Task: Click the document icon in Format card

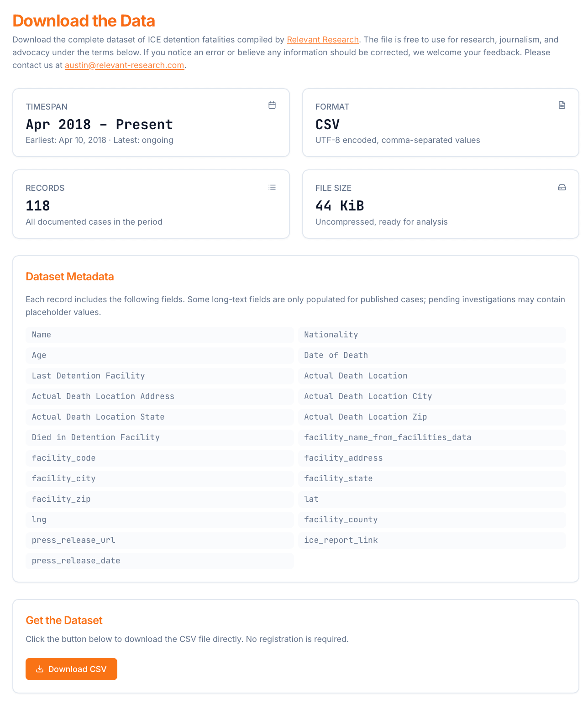Action: point(562,105)
